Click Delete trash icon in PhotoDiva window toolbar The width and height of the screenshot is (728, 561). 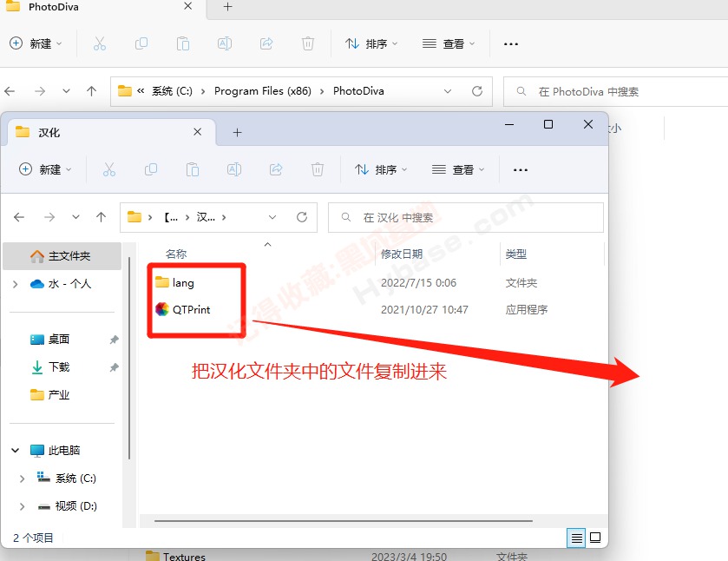pos(308,43)
